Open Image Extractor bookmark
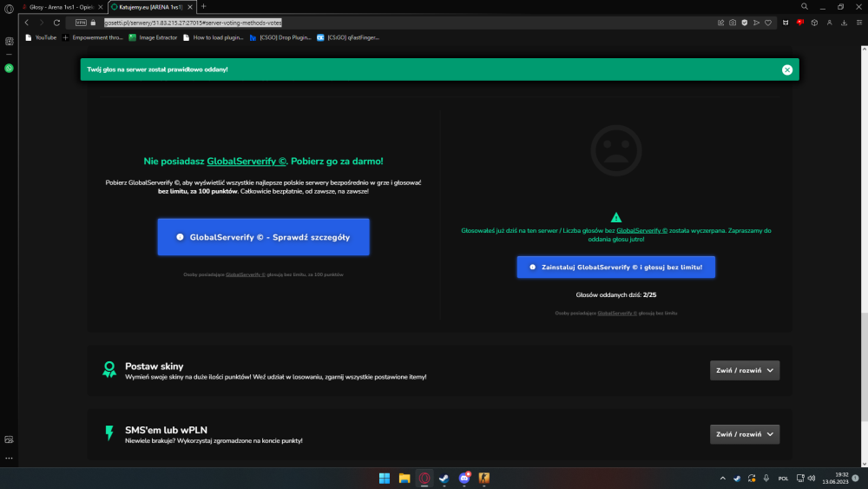 153,37
